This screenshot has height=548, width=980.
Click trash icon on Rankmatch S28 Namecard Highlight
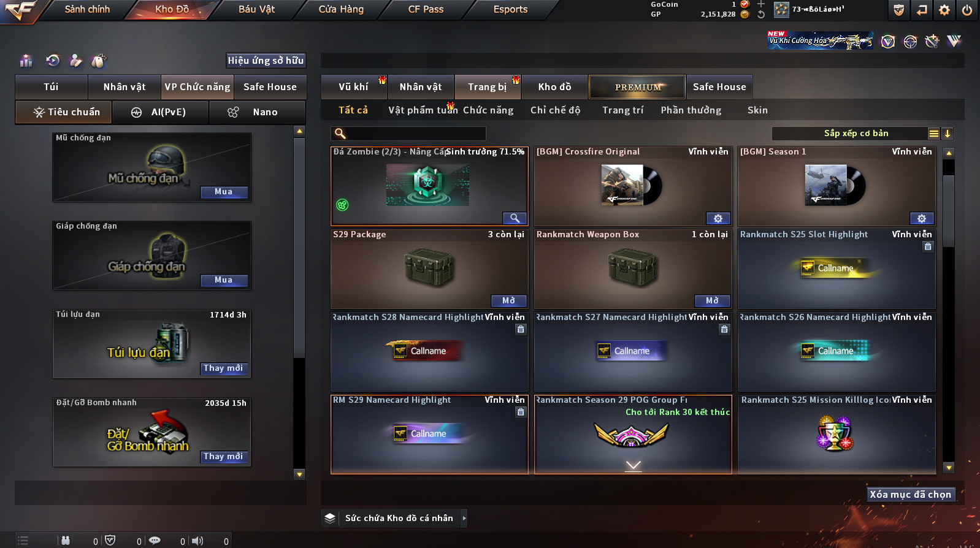coord(521,329)
